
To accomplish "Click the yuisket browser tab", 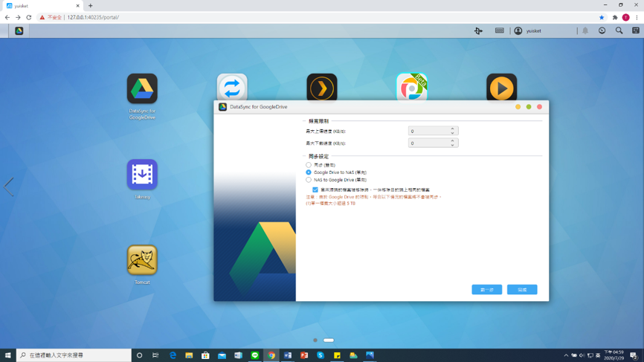I will [x=42, y=6].
